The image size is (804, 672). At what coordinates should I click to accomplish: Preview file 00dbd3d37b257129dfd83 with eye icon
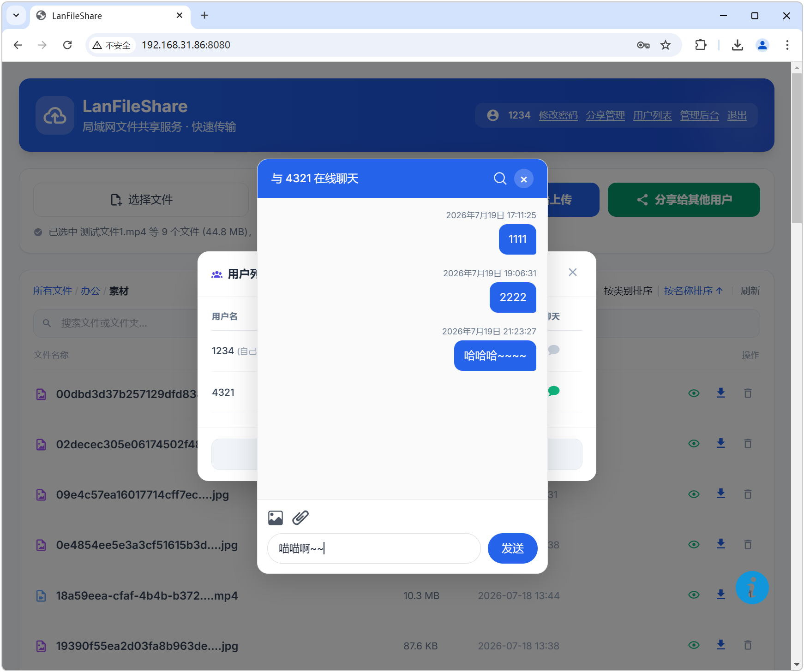tap(694, 393)
